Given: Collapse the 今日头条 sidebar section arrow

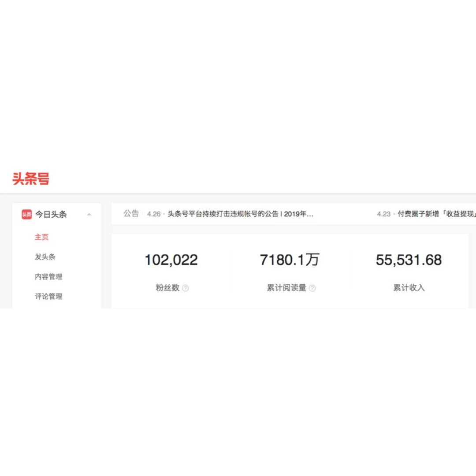Looking at the screenshot, I should click(x=89, y=215).
